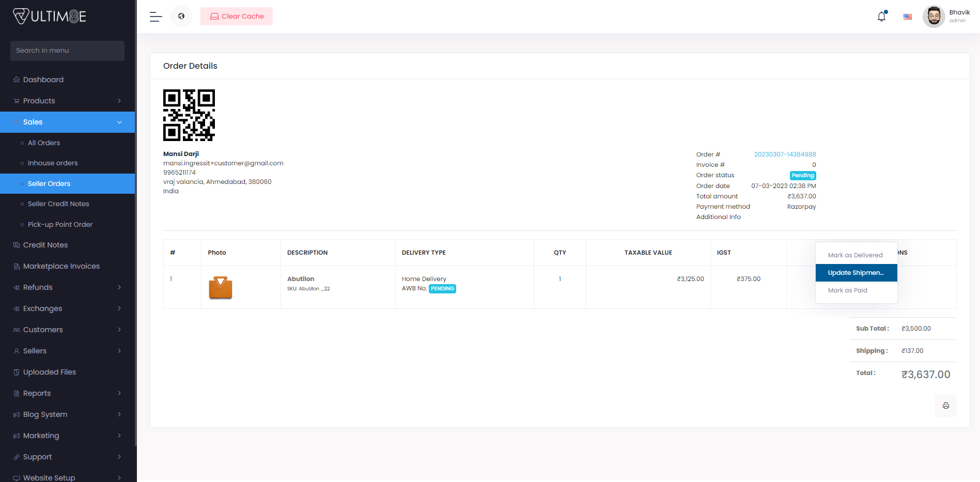Open order link 20230307-14384988

click(x=784, y=154)
